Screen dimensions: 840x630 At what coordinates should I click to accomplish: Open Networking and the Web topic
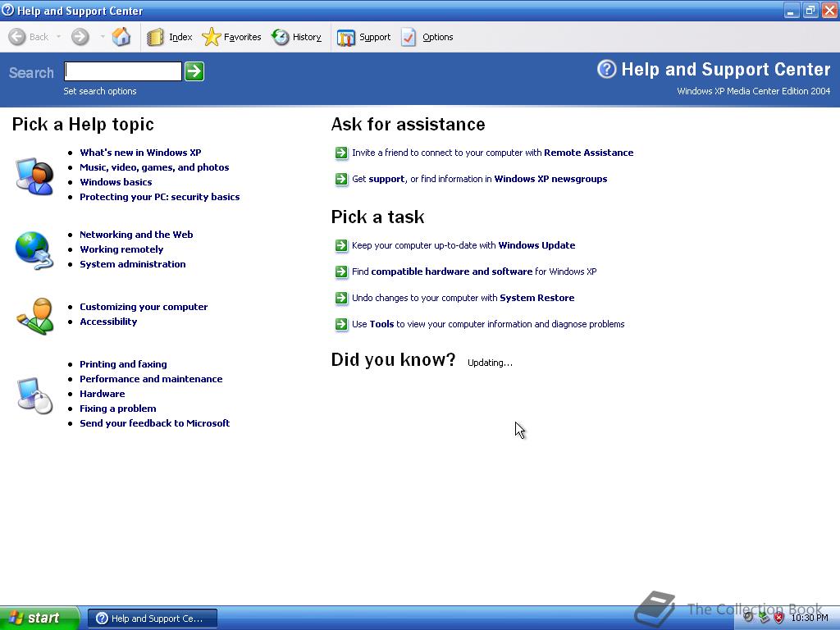pyautogui.click(x=136, y=235)
